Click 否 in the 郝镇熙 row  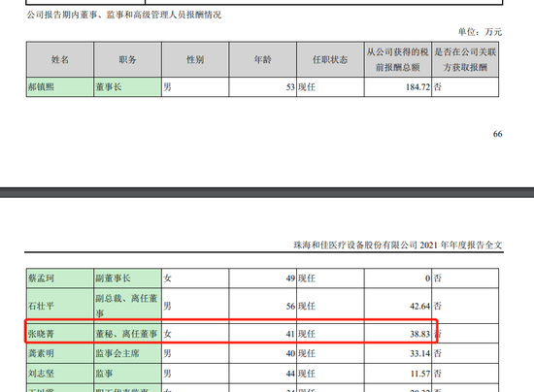437,87
